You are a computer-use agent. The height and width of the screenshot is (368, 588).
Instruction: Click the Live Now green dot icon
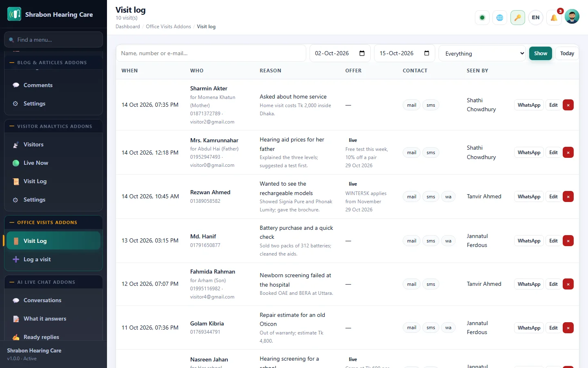16,163
